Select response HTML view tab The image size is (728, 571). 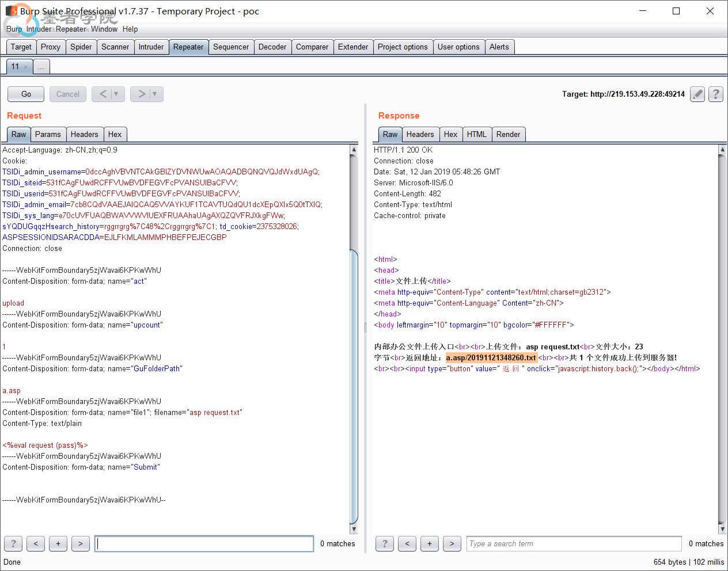coord(477,134)
